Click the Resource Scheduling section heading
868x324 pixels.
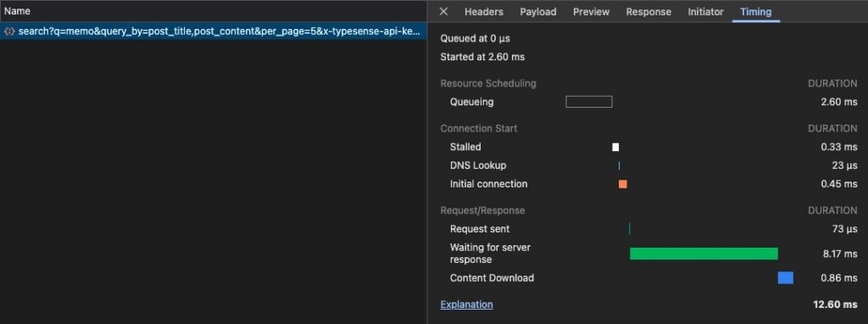point(488,84)
